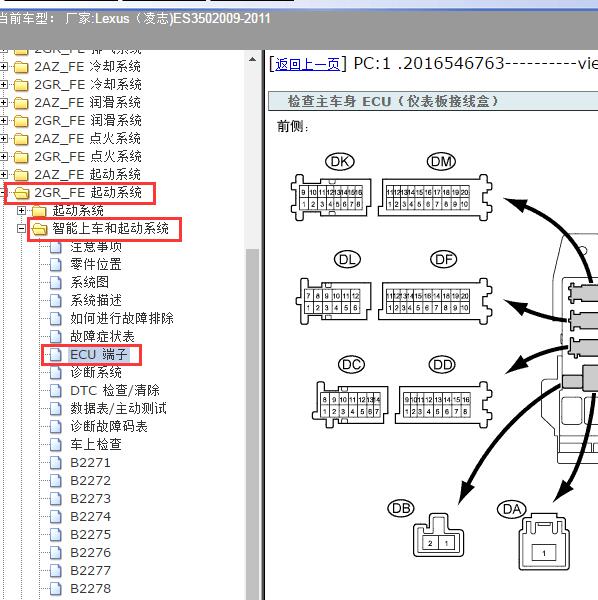Expand the 起动系统 subfolder node
The width and height of the screenshot is (598, 600).
[x=21, y=210]
